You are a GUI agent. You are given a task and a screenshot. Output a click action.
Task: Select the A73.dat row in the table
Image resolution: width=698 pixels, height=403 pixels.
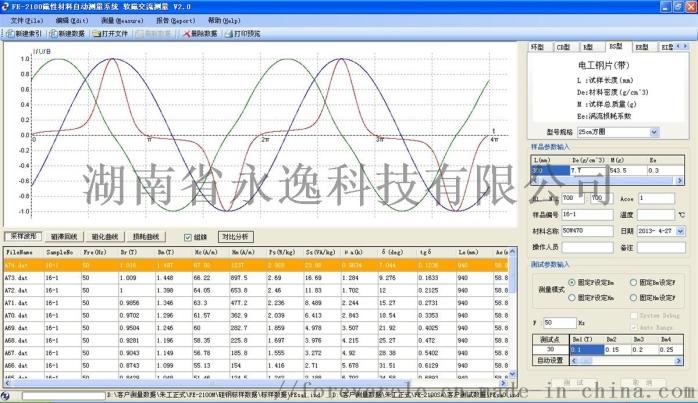[256, 277]
